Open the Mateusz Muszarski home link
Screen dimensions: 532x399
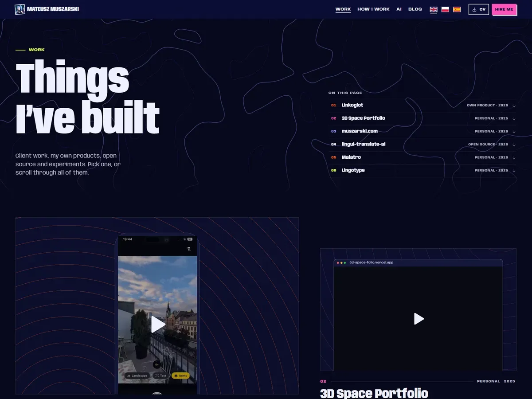point(47,9)
